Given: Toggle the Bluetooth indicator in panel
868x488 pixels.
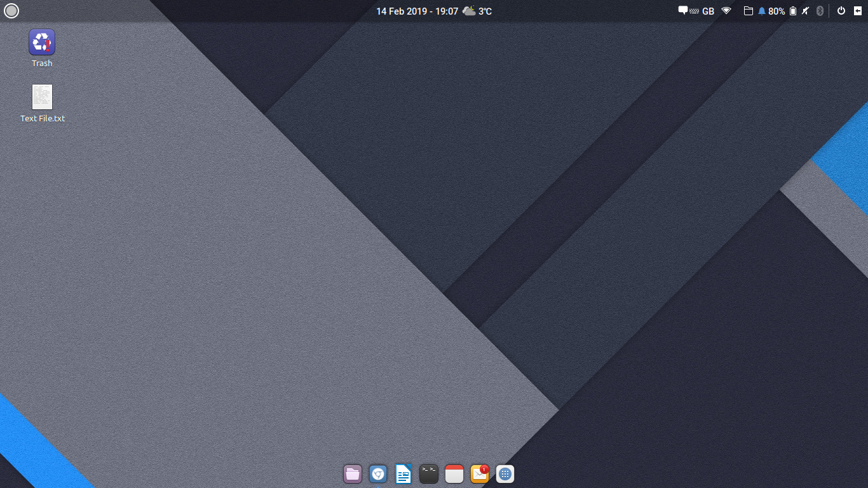Looking at the screenshot, I should (x=820, y=11).
